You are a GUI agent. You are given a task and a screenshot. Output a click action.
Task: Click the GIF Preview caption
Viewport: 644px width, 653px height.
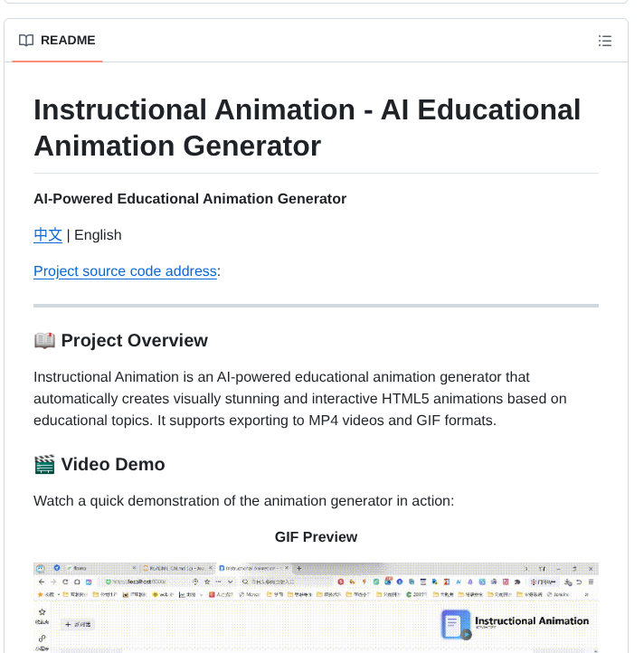tap(316, 537)
